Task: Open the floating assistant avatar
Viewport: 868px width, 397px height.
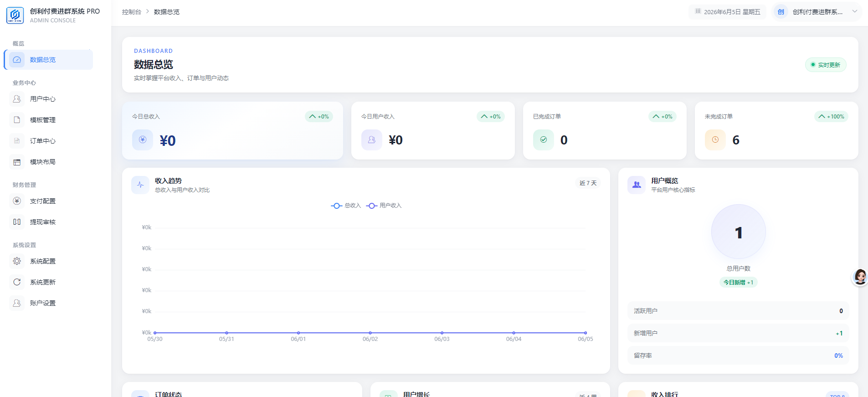Action: [x=860, y=277]
